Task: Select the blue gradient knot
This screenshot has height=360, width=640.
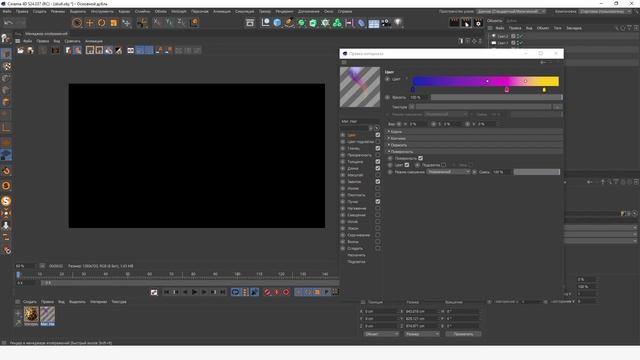Action: pos(413,89)
